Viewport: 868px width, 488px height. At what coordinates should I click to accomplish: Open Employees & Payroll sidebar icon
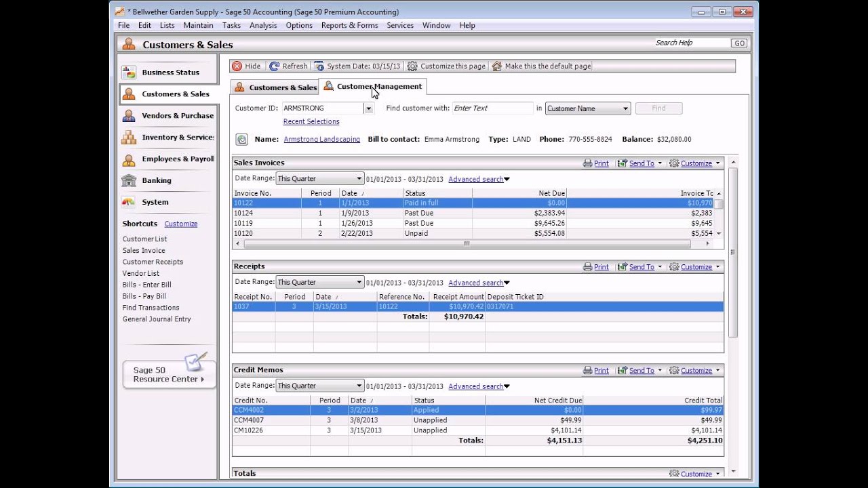129,159
